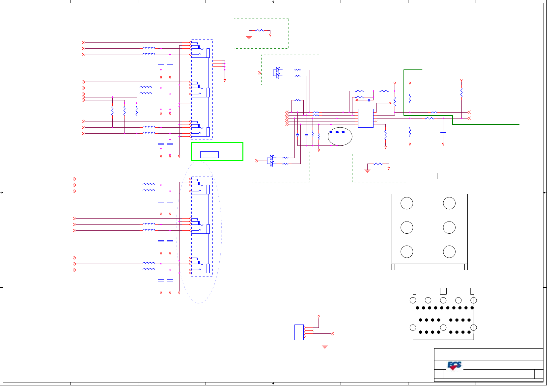This screenshot has height=392, width=555.
Task: Click the ground symbol in the bottom-right dashed green box
Action: (367, 171)
